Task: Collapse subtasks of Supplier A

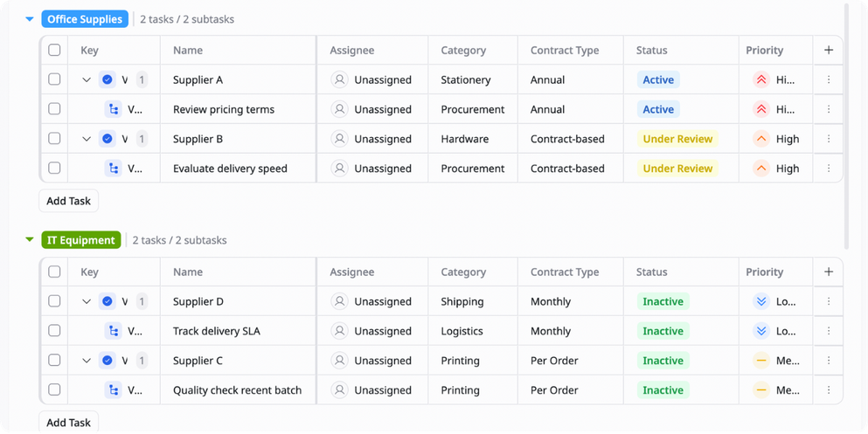Action: click(x=87, y=79)
